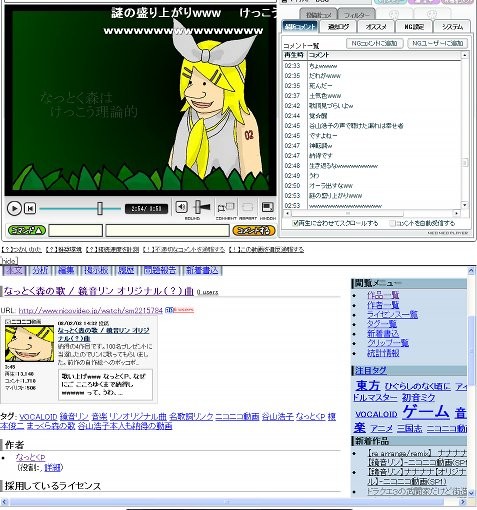Select the comment row '納得です' at 02:47
Image resolution: width=477 pixels, height=510 pixels.
click(x=372, y=156)
